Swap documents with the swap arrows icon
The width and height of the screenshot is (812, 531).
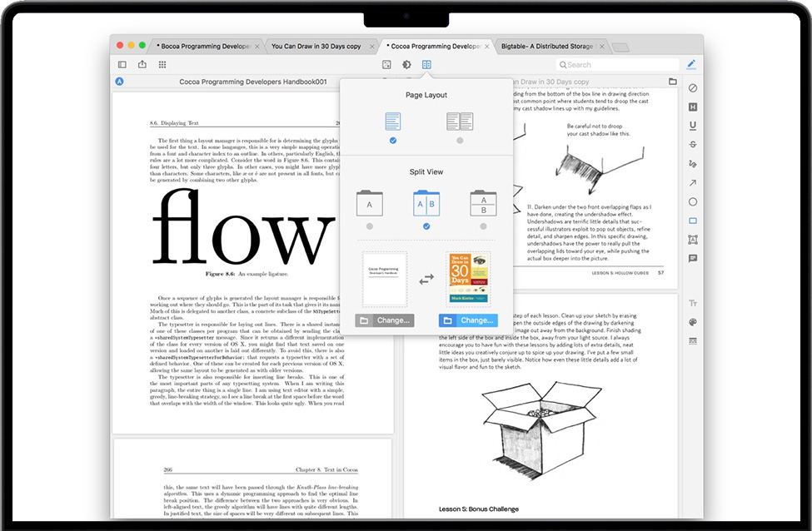click(426, 280)
